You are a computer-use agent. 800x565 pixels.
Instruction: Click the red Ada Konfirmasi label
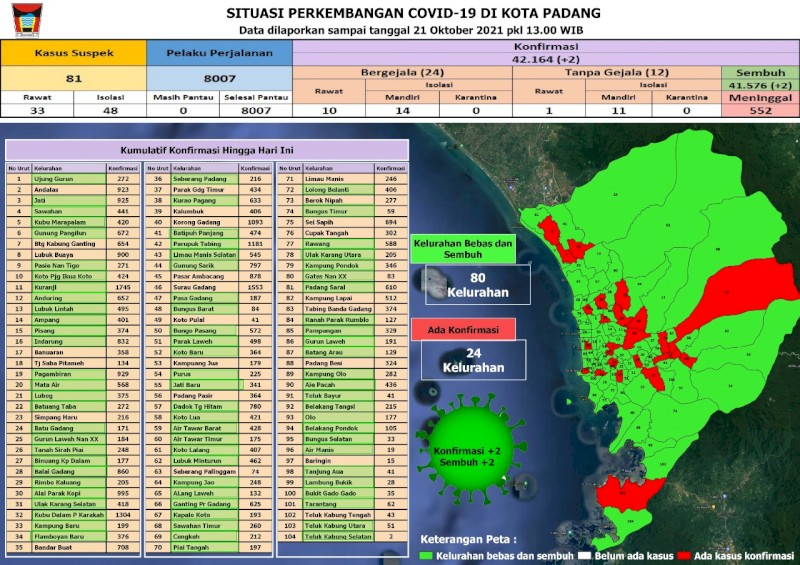(x=463, y=330)
